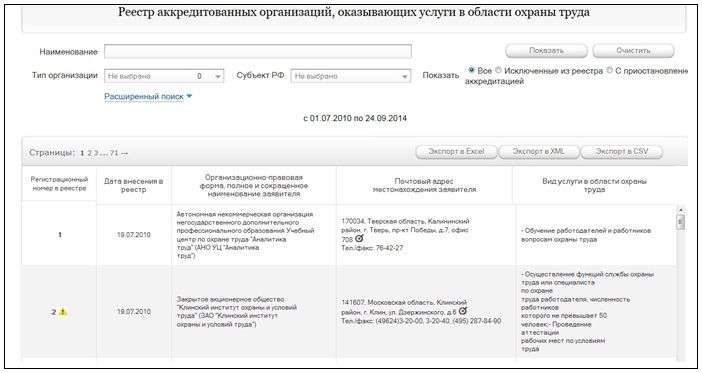Click service text "Обучение работодателей и работников"
Screen dimensions: 702x373
(586, 235)
